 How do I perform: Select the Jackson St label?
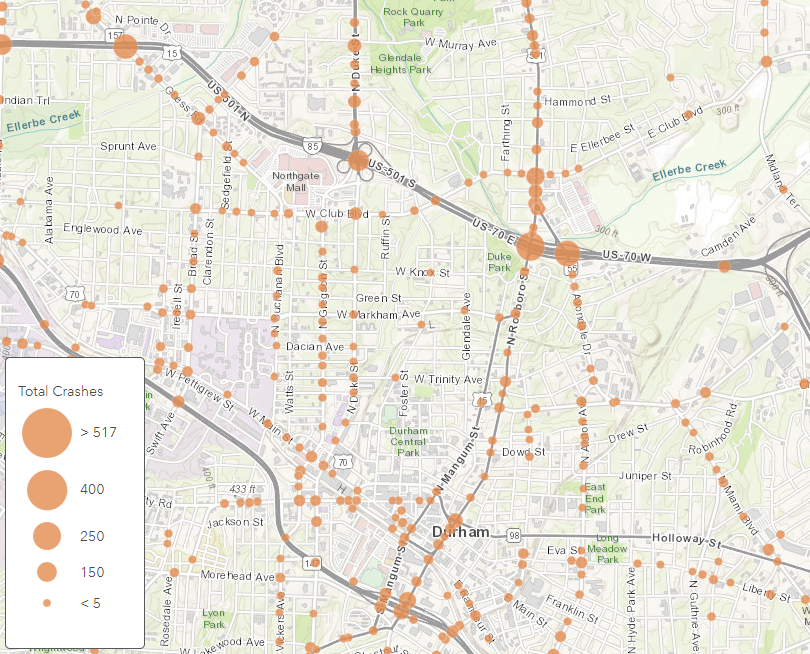236,522
